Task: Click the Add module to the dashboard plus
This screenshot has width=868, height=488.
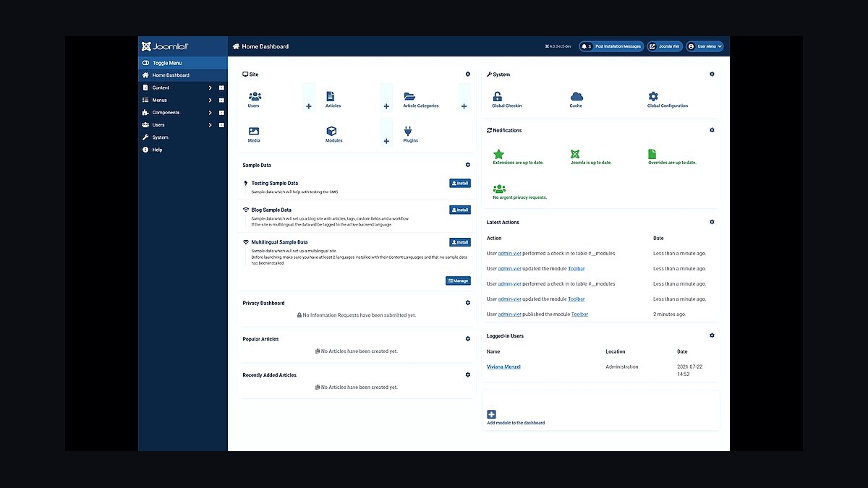Action: click(491, 414)
